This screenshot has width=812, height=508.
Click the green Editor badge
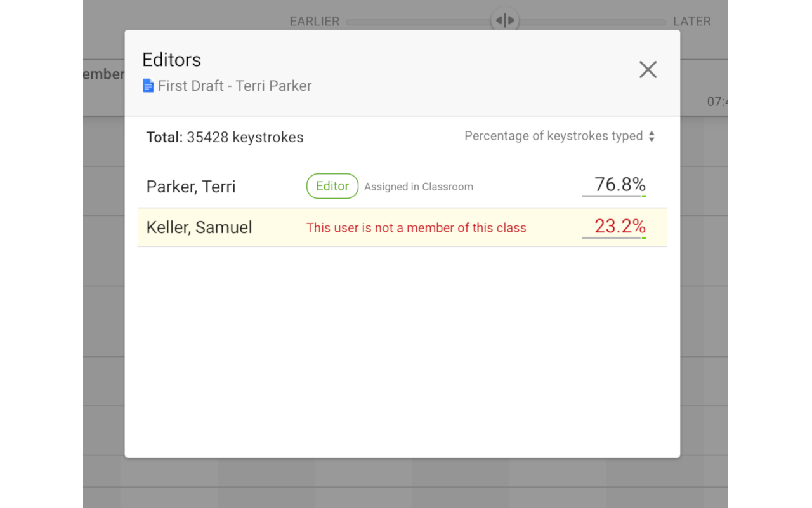pos(332,186)
